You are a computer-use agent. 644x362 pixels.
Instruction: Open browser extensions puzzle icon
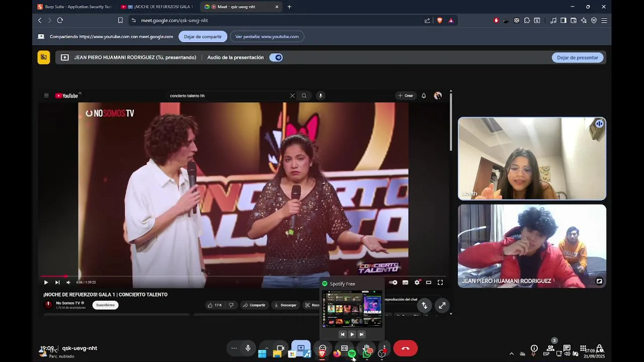coord(527,20)
